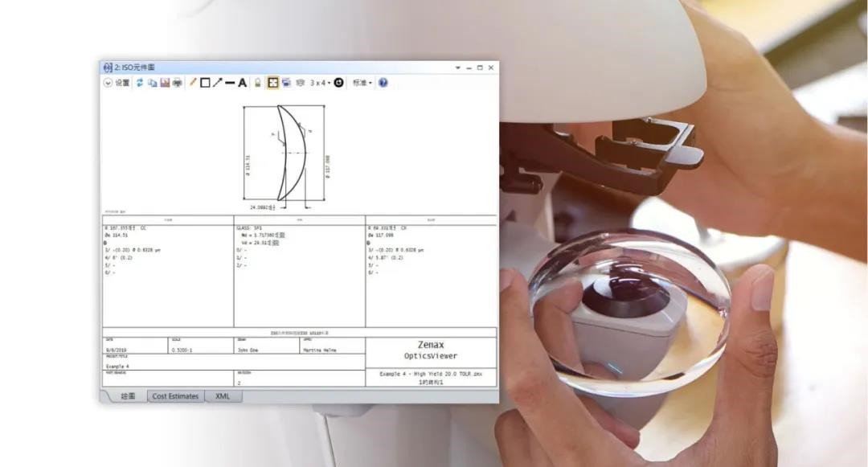The image size is (868, 467).
Task: Click the lens cross-section drawing
Action: 286,153
